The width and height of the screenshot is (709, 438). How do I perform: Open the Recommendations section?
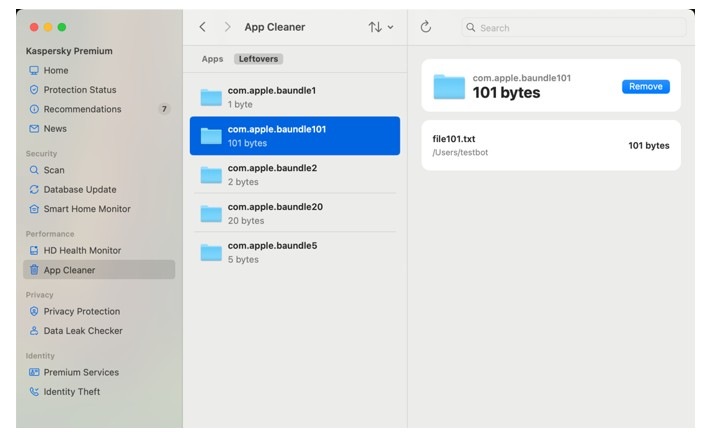click(82, 109)
